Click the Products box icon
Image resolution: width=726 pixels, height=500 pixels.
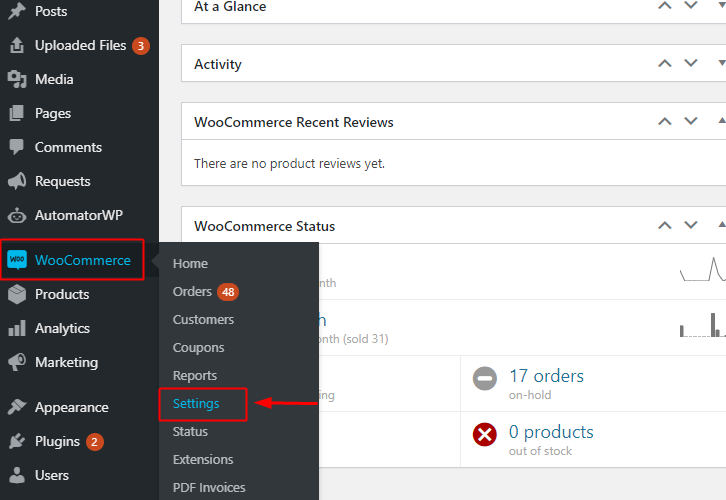pyautogui.click(x=17, y=294)
